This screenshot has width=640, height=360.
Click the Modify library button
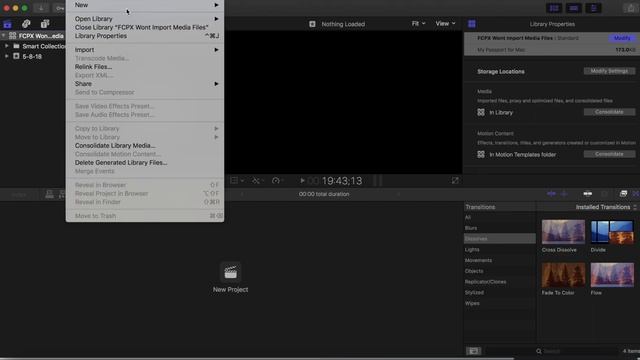tap(622, 38)
